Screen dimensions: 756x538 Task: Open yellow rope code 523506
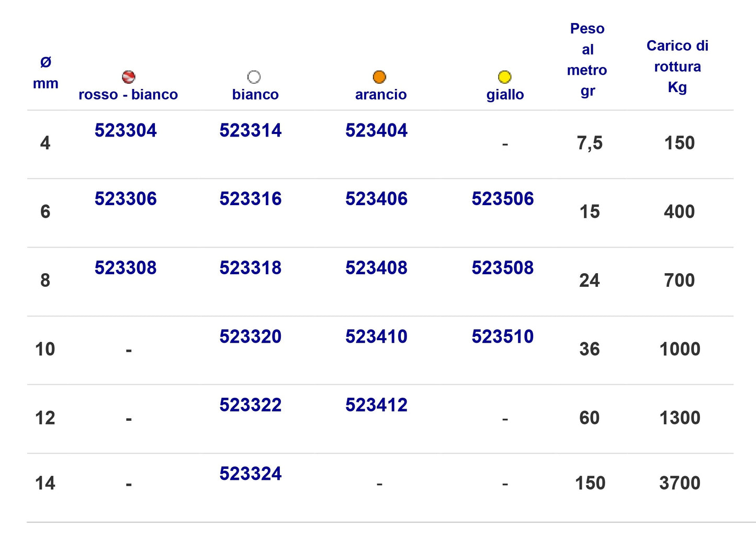click(x=503, y=199)
